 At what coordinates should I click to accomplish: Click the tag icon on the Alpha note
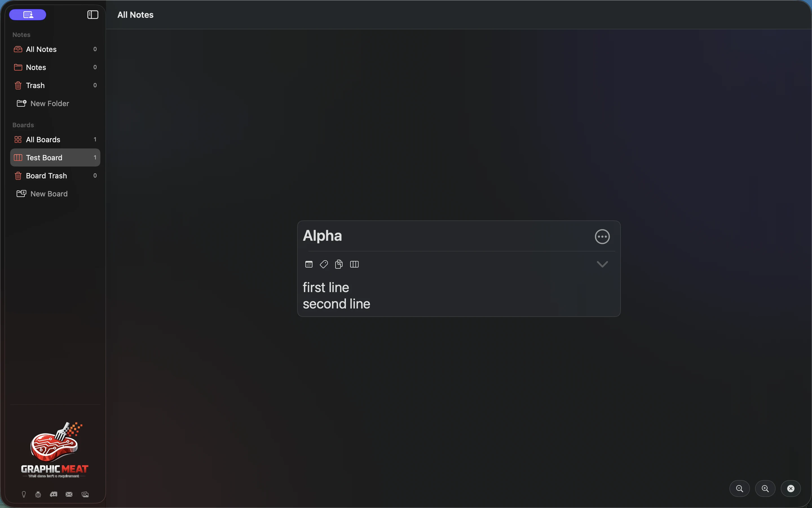324,264
